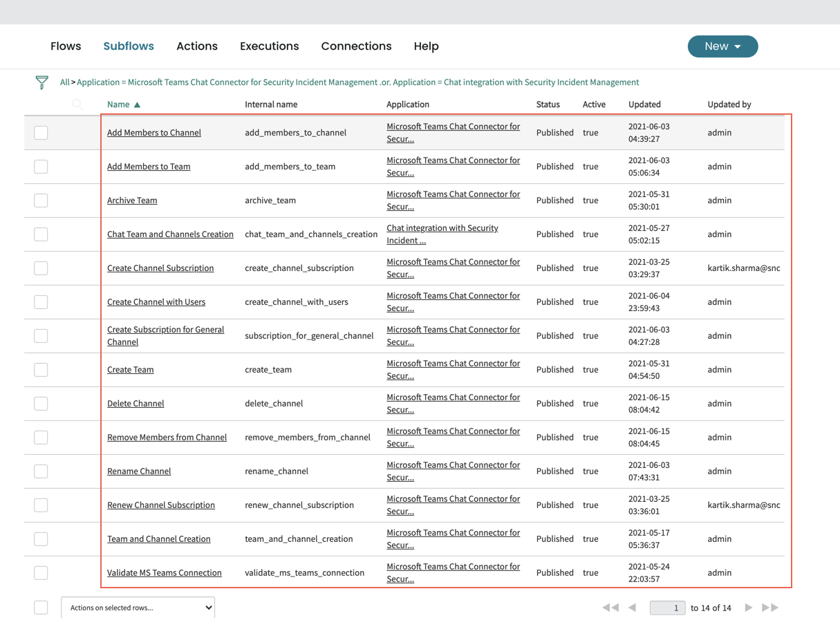Sort by the Status column header
Image resolution: width=840 pixels, height=618 pixels.
(x=548, y=104)
